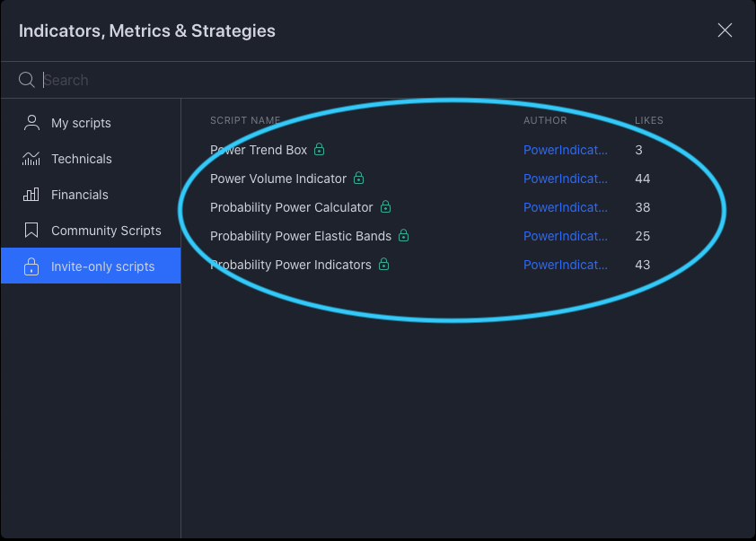Select Probability Power Indicators script
This screenshot has width=756, height=541.
290,265
